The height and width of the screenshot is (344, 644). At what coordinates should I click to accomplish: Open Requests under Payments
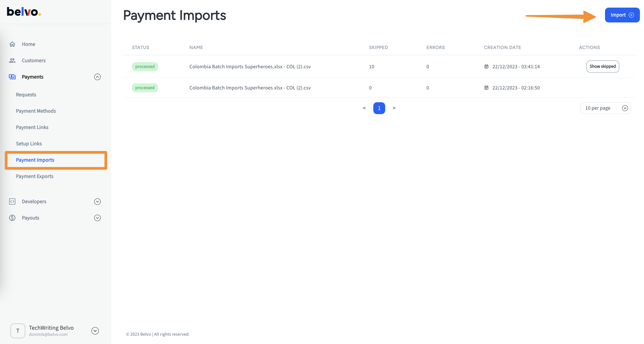tap(26, 95)
